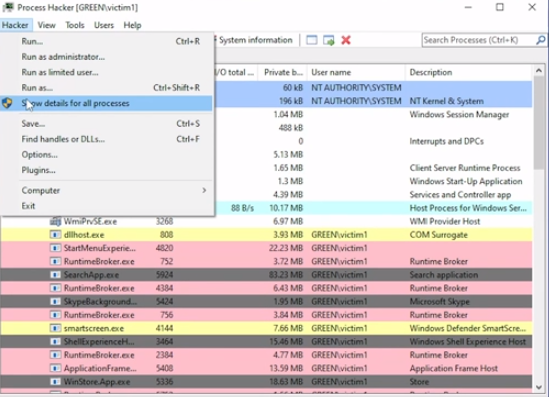This screenshot has width=549, height=397.
Task: Focus the Search Processes field
Action: click(479, 40)
